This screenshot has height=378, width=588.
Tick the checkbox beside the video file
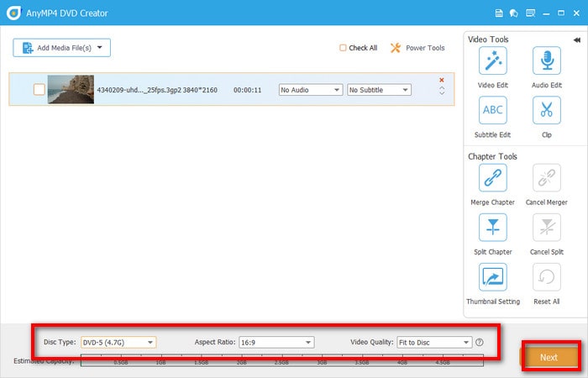[39, 90]
